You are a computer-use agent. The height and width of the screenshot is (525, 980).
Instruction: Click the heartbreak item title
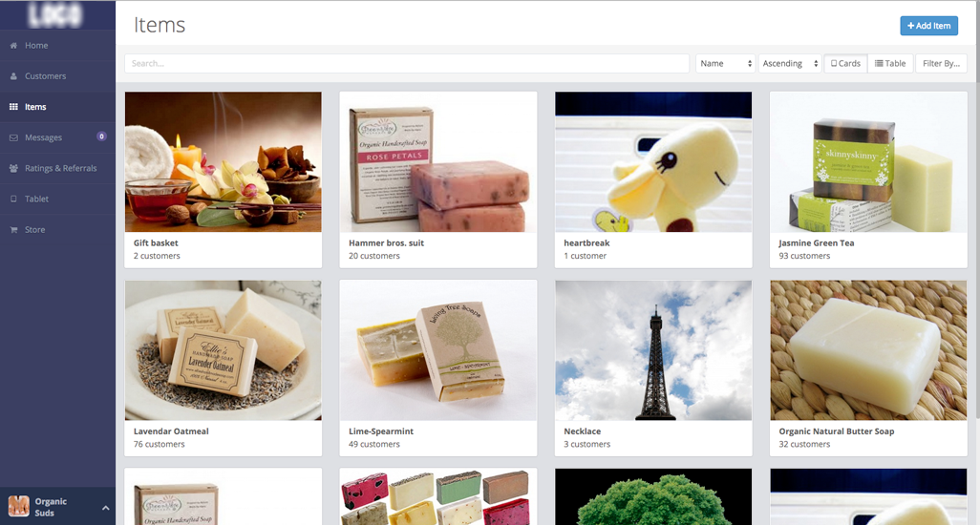pyautogui.click(x=586, y=242)
